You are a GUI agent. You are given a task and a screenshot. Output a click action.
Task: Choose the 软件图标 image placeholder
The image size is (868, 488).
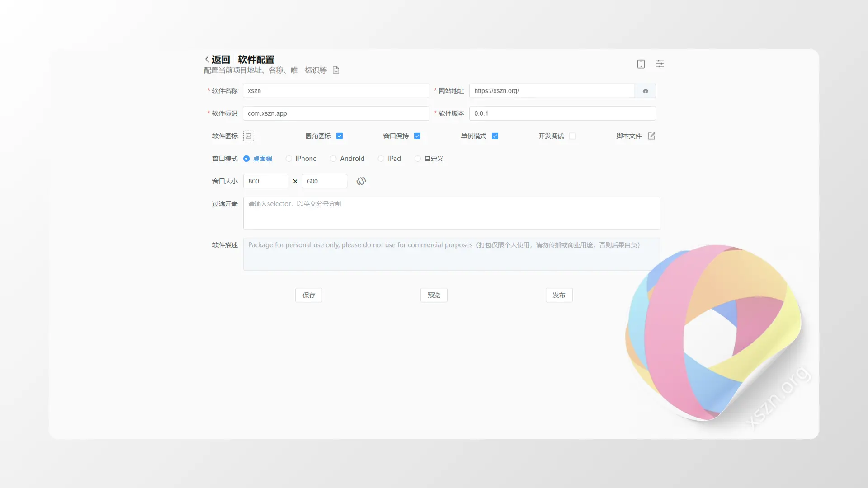coord(249,136)
